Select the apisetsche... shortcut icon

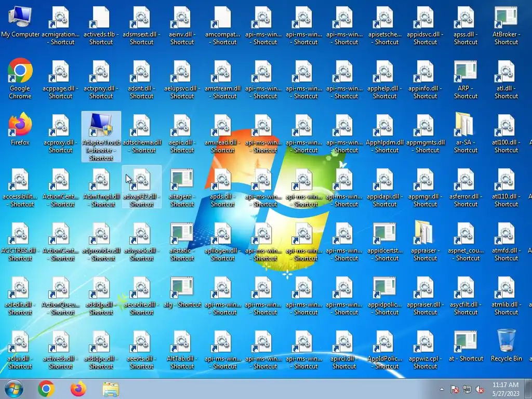[385, 25]
